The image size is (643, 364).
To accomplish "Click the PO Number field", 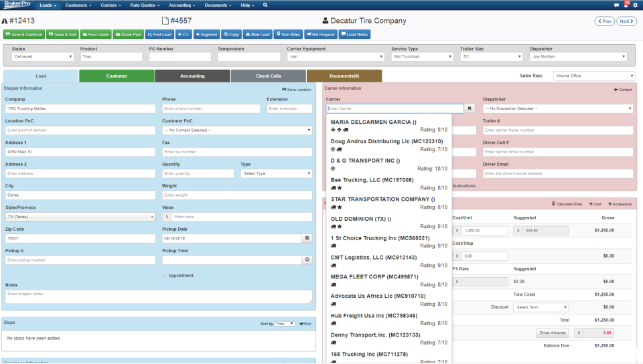I will [x=180, y=56].
